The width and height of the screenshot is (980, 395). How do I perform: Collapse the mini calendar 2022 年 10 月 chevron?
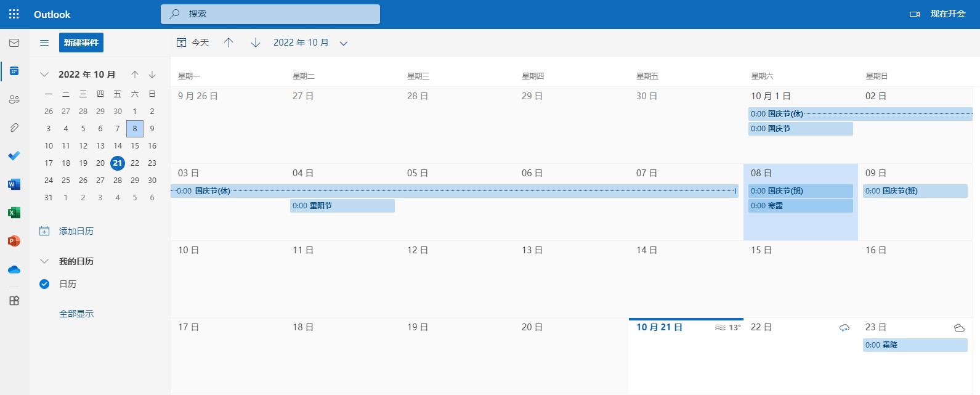pyautogui.click(x=44, y=75)
